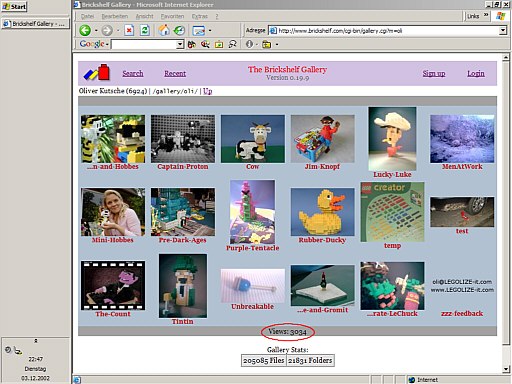Click the Windows flag logo throbber
Image resolution: width=512 pixels, height=384 pixels.
click(x=501, y=16)
